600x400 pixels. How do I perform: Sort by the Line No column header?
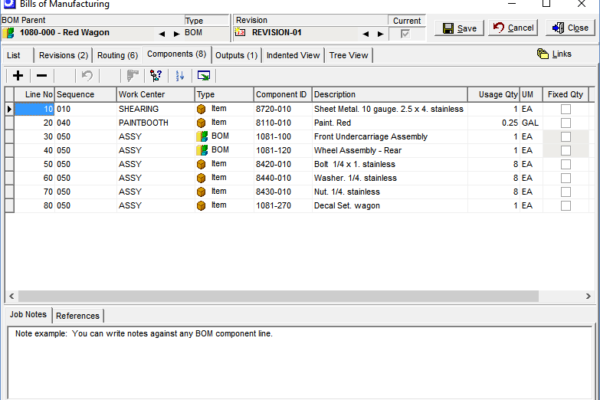pyautogui.click(x=34, y=95)
